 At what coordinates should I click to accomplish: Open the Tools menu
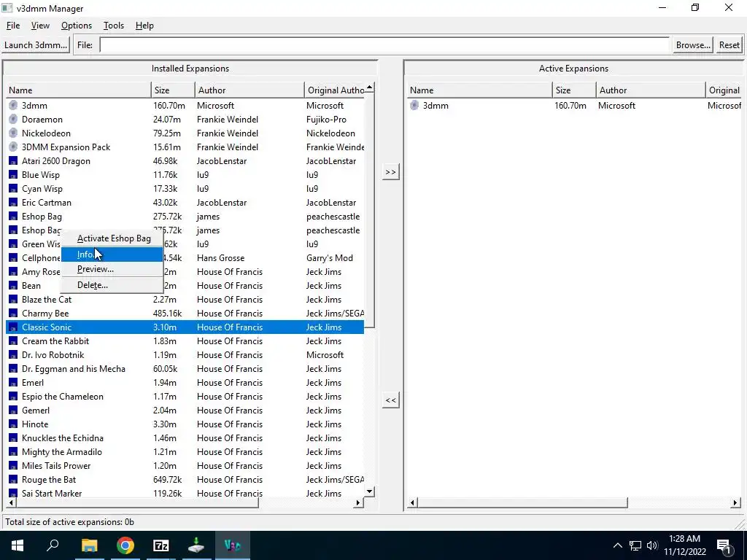[114, 26]
